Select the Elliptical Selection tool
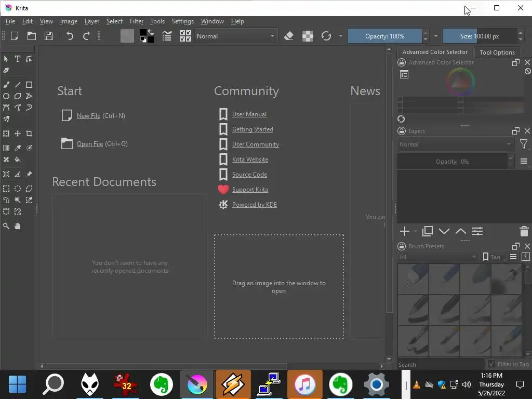 point(17,189)
